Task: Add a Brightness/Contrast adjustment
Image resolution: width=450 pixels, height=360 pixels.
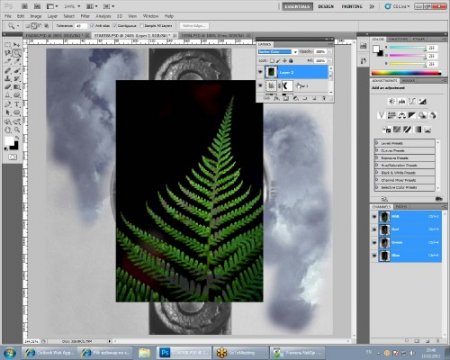Action: (x=392, y=101)
